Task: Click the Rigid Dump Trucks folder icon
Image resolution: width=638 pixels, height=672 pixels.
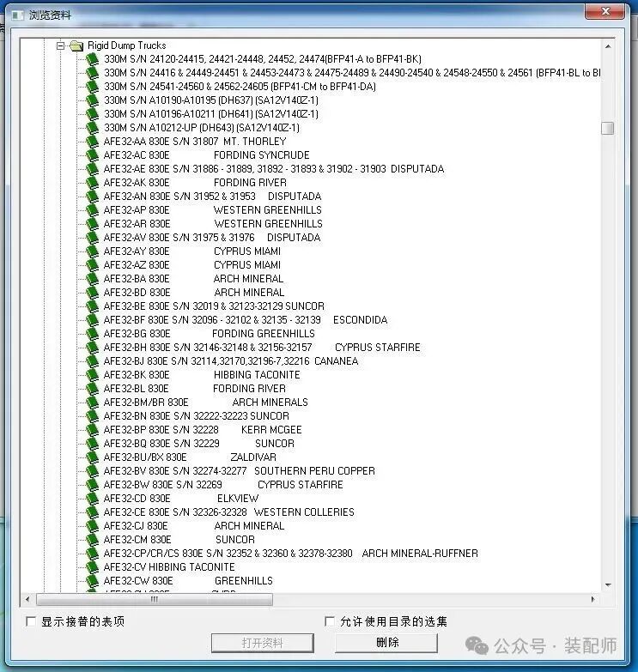Action: point(76,45)
